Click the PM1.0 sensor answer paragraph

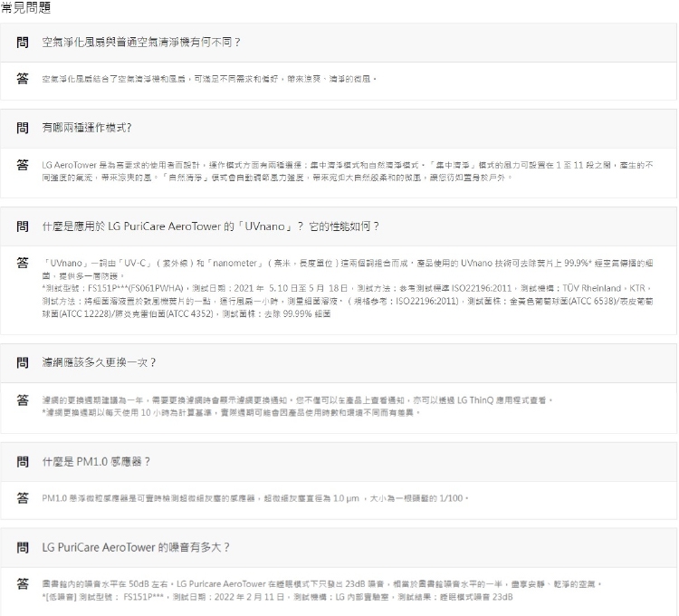(253, 499)
